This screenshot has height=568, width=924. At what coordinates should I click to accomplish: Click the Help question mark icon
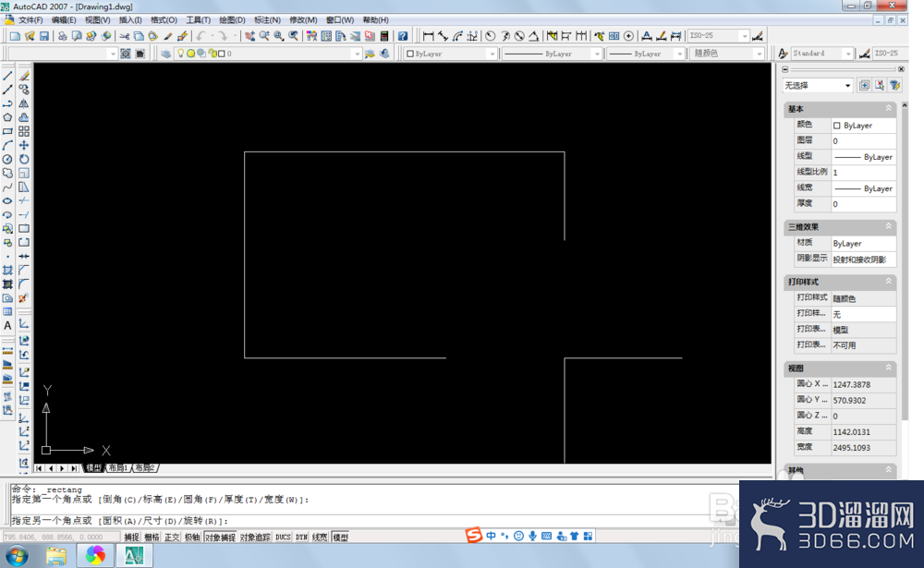(x=403, y=37)
